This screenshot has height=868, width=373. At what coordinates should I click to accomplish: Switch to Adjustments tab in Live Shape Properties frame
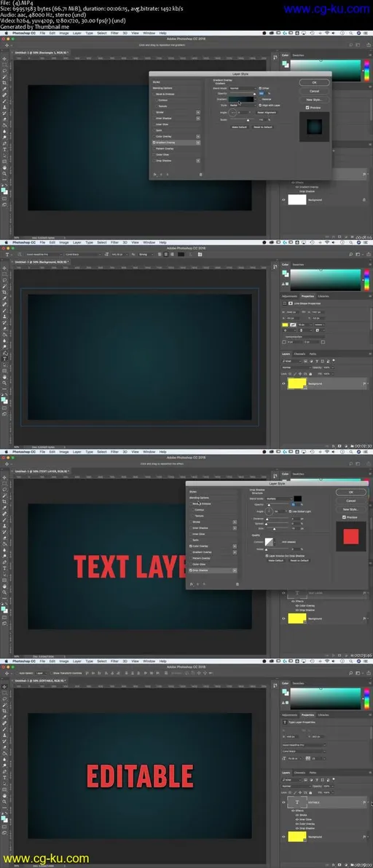tap(290, 296)
